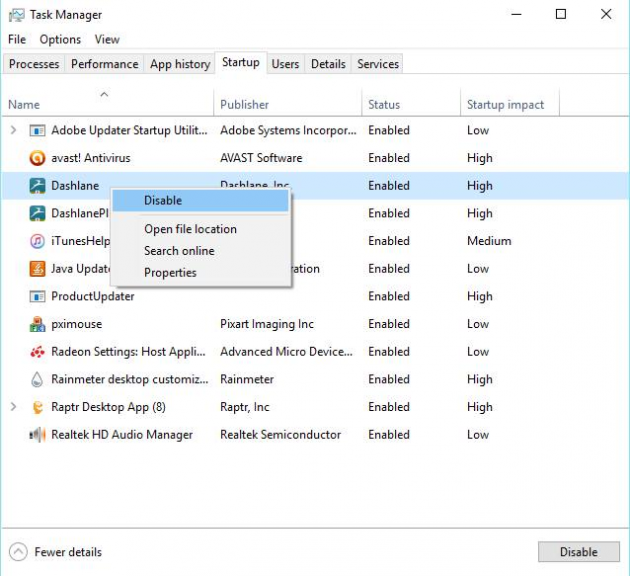Switch to the Processes tab
This screenshot has height=576, width=630.
[34, 64]
